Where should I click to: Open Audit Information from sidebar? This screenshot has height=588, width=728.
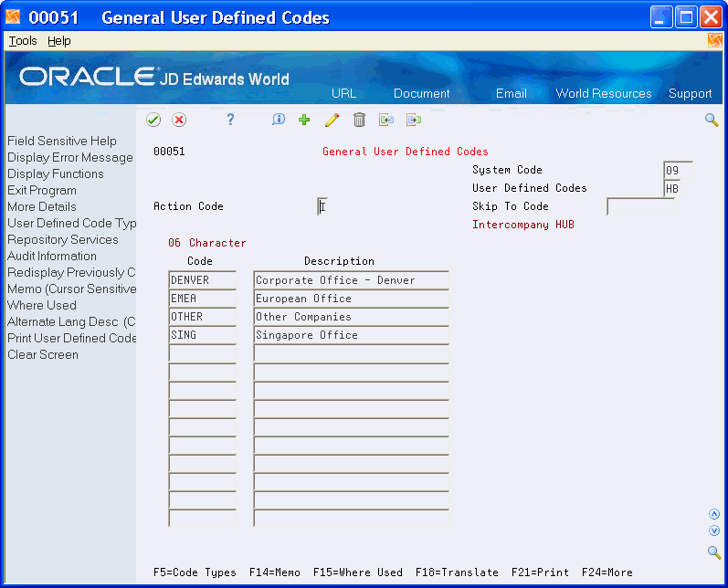pyautogui.click(x=52, y=256)
